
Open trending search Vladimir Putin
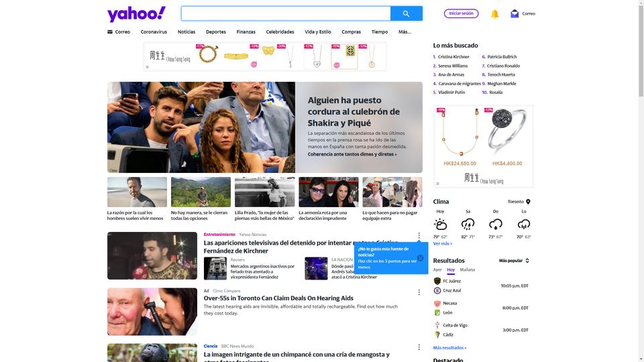(451, 93)
